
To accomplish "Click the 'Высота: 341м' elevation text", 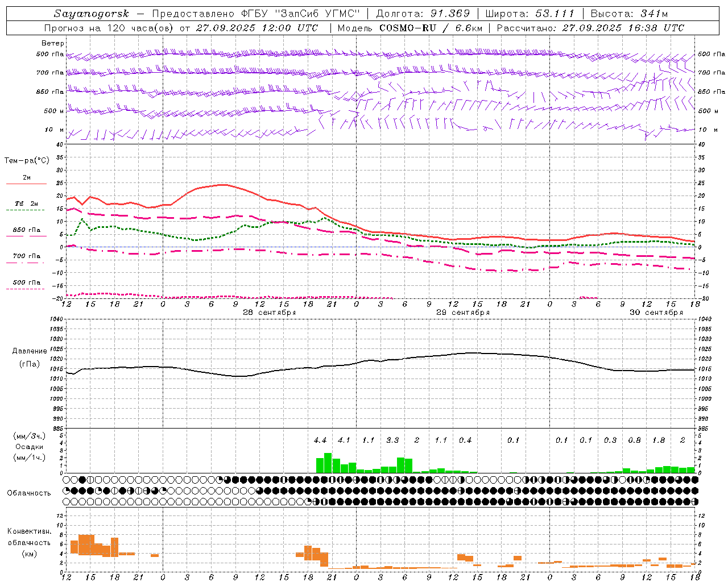I will pyautogui.click(x=629, y=14).
